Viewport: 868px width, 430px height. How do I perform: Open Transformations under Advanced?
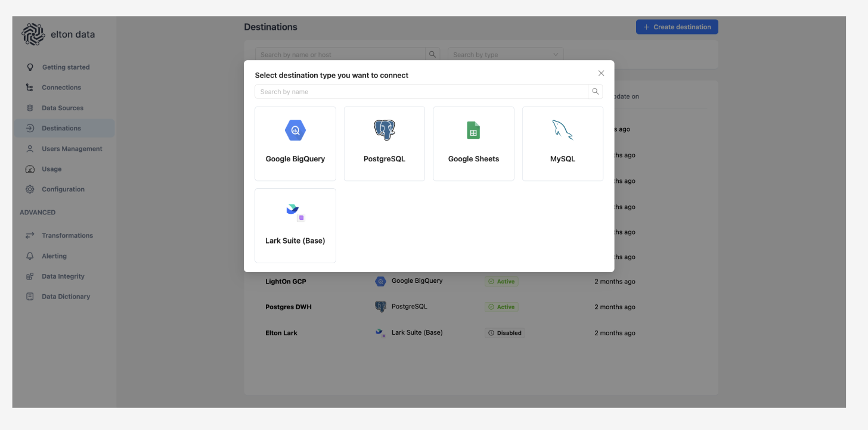tap(67, 236)
